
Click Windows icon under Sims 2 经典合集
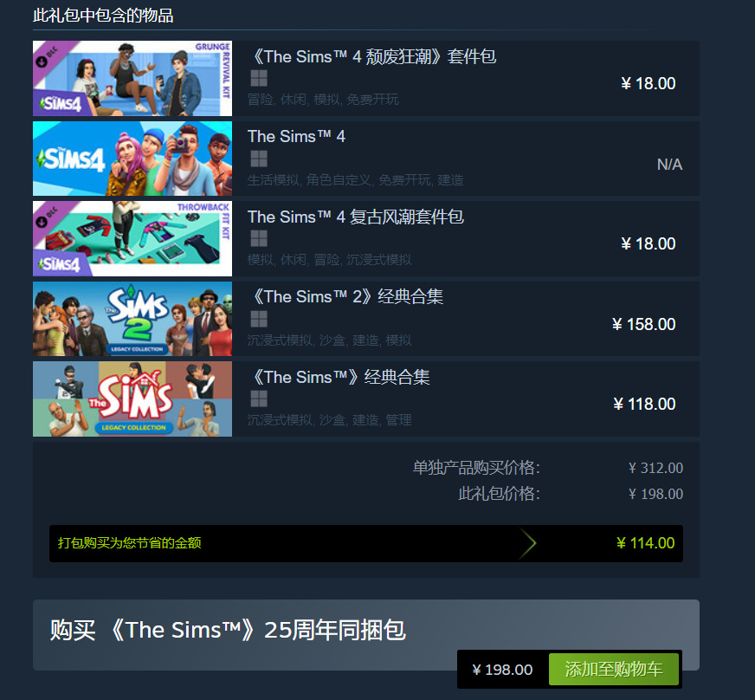click(259, 319)
